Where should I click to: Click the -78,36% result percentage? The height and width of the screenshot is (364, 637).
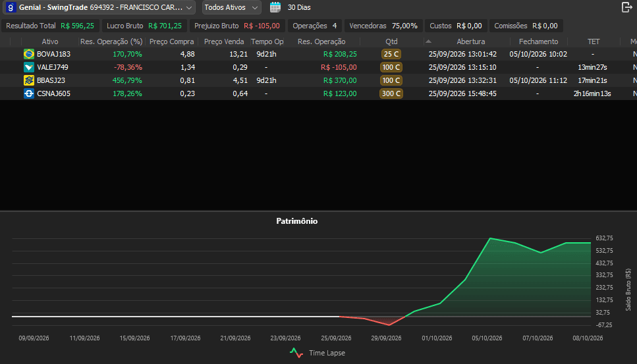128,67
